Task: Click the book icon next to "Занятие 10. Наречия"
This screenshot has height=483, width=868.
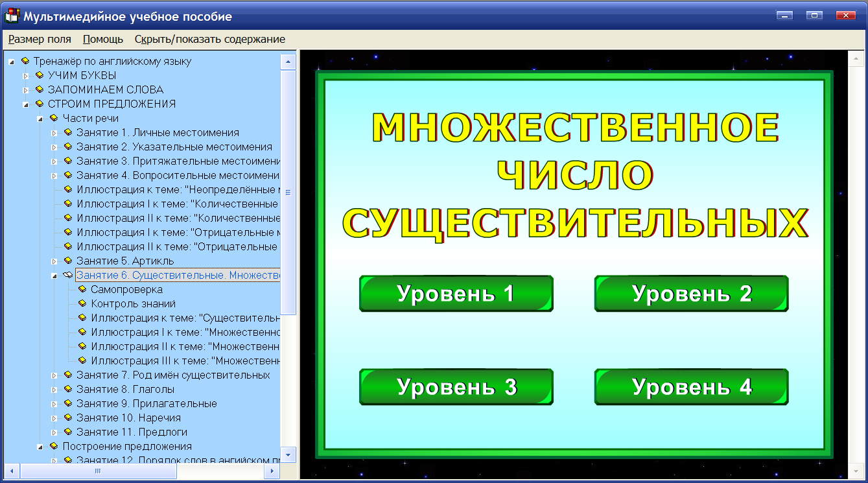Action: [69, 418]
